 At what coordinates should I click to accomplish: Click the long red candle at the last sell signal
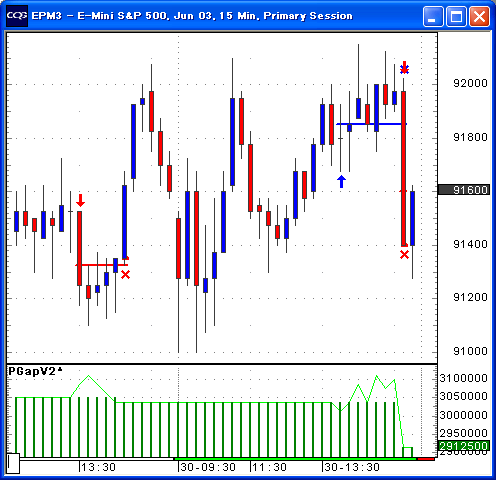[x=404, y=169]
